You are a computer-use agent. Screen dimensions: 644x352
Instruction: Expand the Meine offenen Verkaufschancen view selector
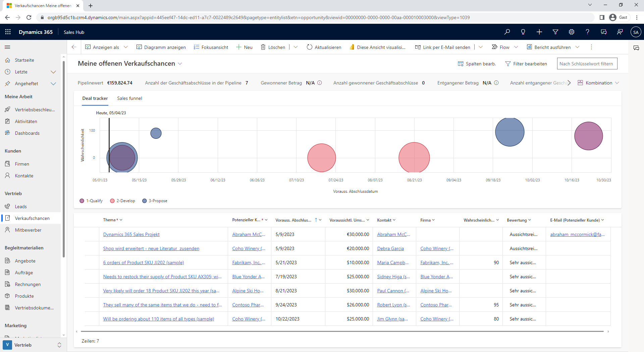click(x=180, y=64)
